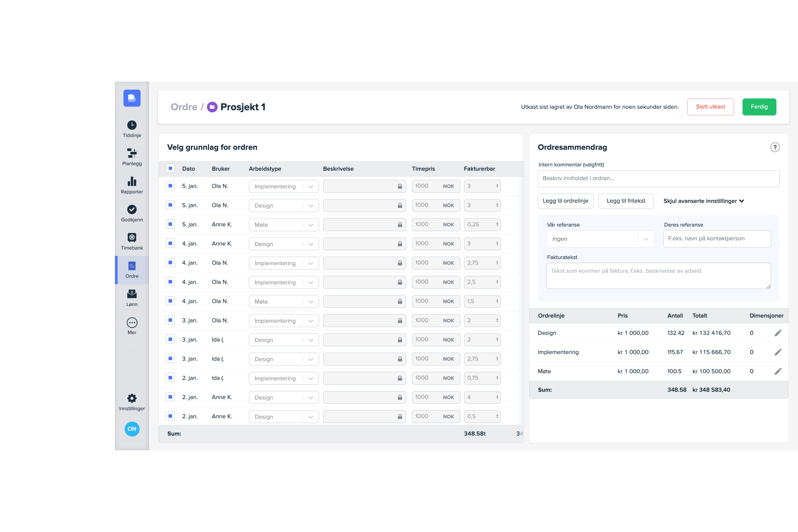Click Intern kommentar input field

658,178
